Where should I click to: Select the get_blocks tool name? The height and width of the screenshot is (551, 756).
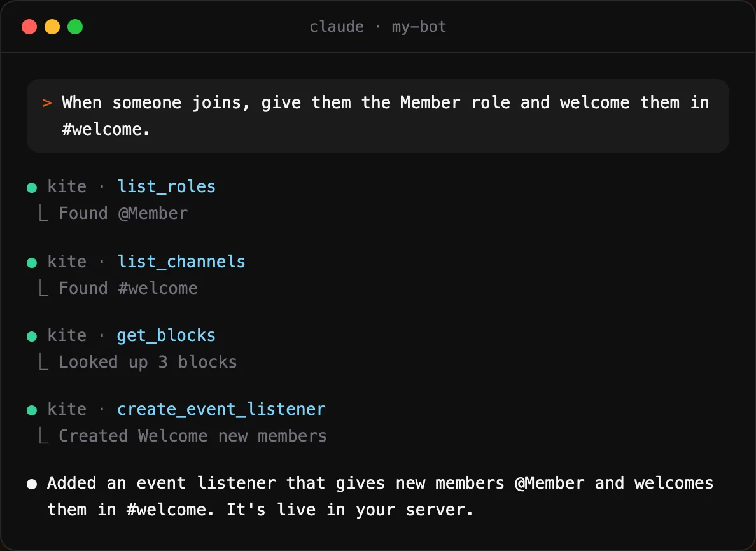166,336
